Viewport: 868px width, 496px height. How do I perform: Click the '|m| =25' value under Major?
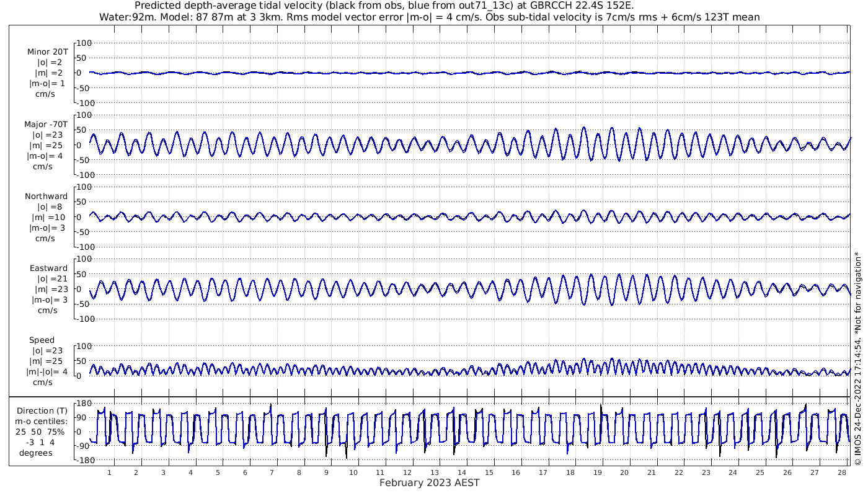click(48, 145)
